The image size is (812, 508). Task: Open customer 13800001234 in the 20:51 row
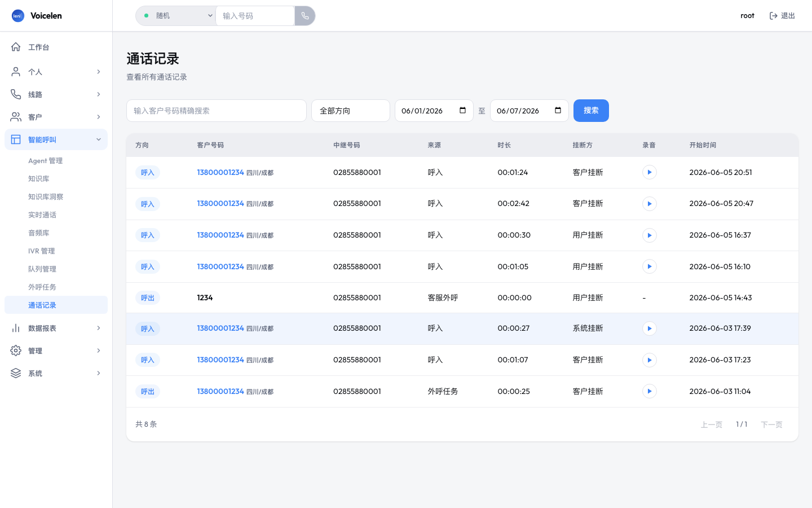[220, 172]
